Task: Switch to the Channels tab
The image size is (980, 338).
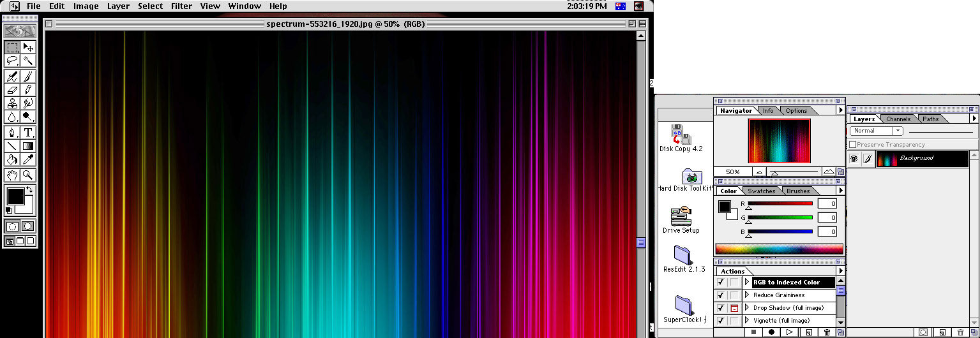Action: click(898, 119)
